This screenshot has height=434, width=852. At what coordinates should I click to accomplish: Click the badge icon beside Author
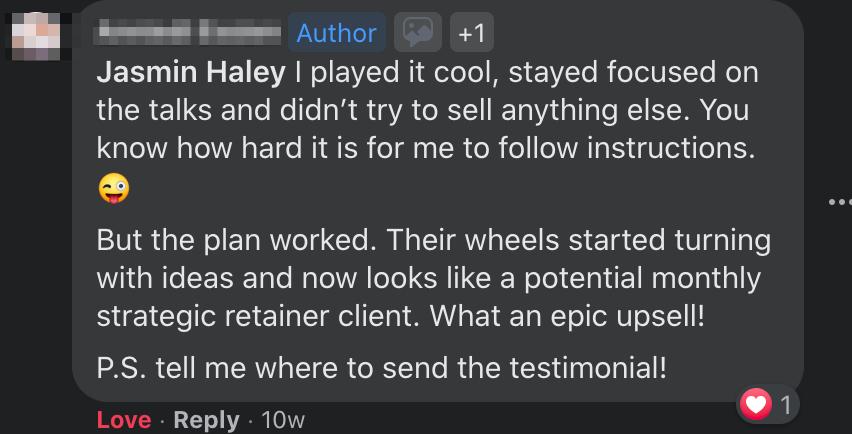[x=417, y=34]
